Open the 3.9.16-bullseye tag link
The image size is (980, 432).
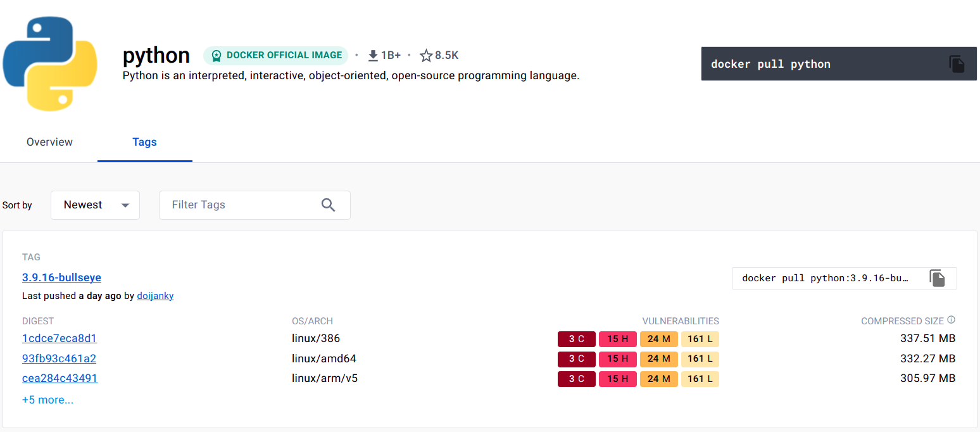tap(61, 277)
